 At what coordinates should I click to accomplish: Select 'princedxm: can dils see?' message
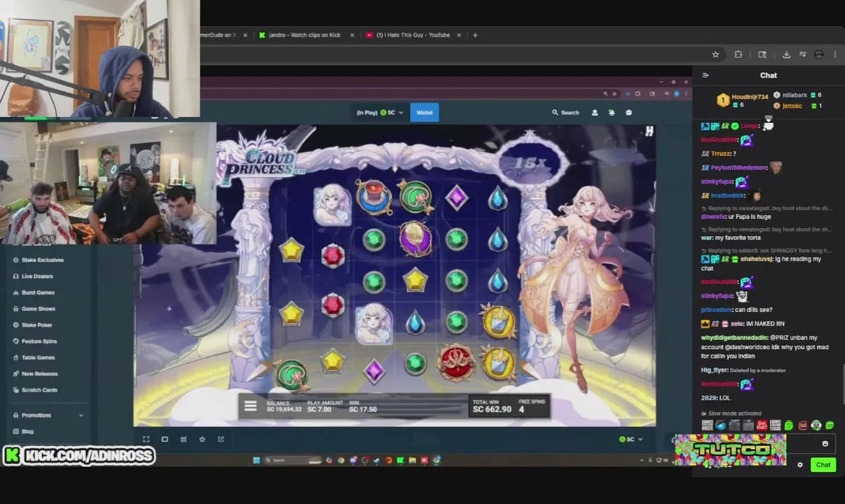coord(736,309)
